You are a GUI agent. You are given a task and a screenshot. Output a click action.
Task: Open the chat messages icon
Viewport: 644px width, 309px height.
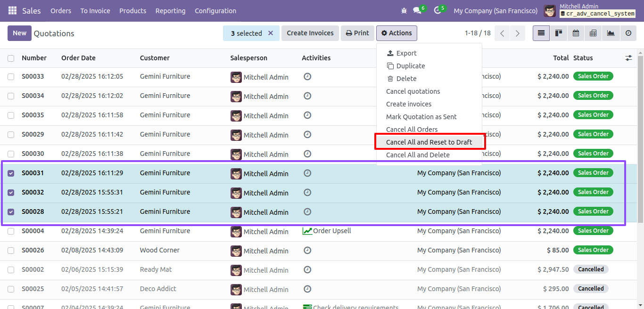pos(417,10)
